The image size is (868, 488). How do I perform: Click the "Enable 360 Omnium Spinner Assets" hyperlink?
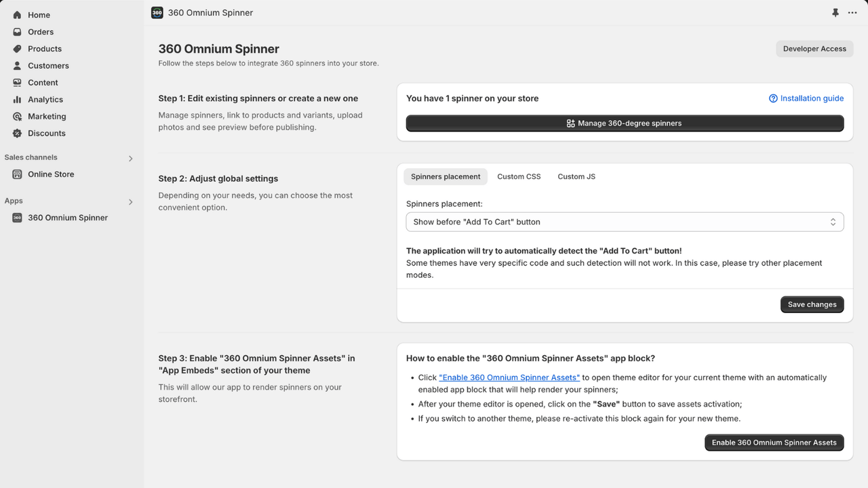509,378
